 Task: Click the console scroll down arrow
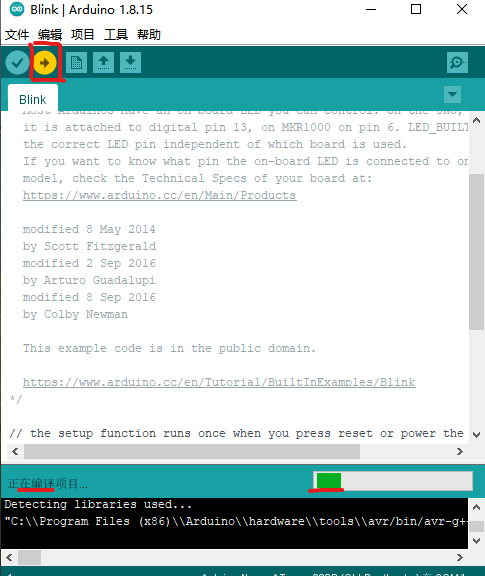pyautogui.click(x=477, y=541)
